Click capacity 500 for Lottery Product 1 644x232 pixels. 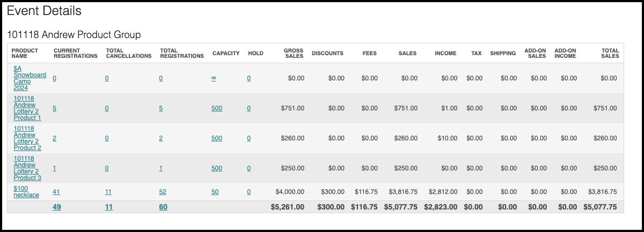pos(217,108)
